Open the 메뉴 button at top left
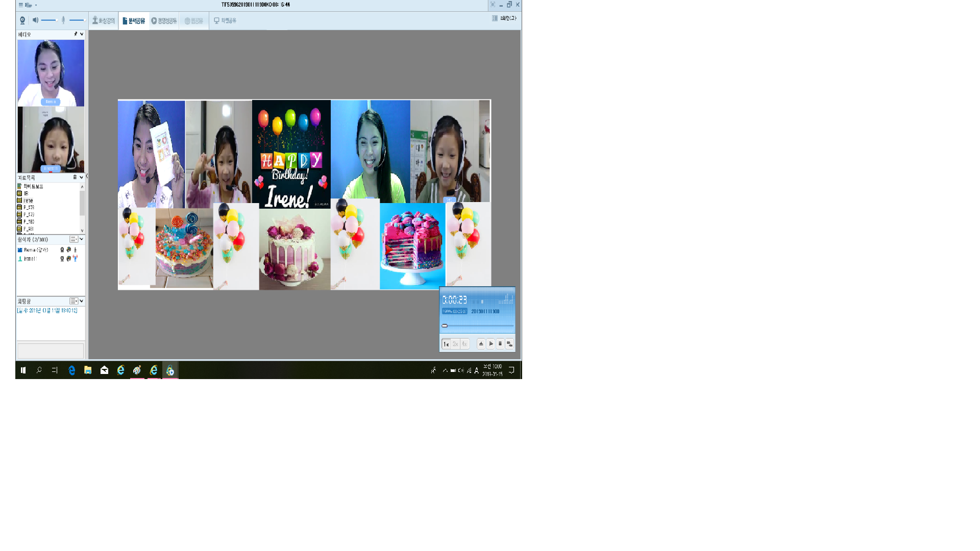The width and height of the screenshot is (980, 551). pyautogui.click(x=26, y=5)
